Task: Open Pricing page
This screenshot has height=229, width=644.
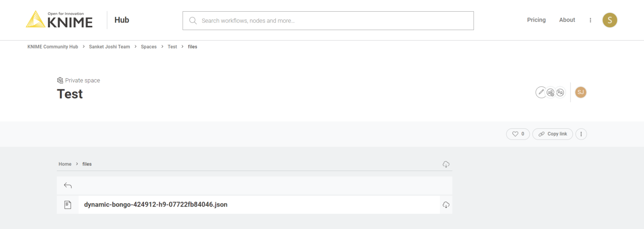Action: point(536,20)
